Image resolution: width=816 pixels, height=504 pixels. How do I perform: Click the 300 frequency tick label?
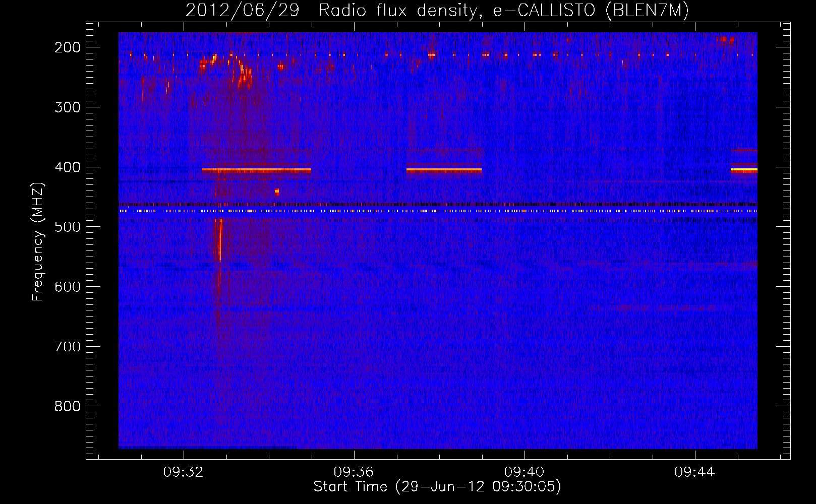(68, 107)
